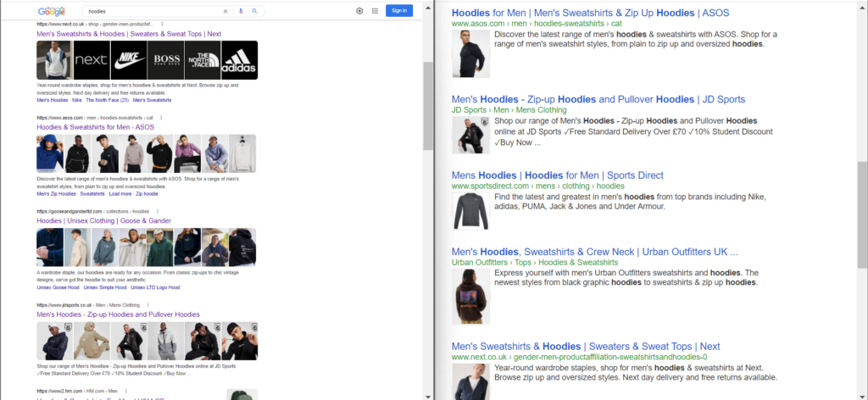The image size is (868, 400).
Task: Click the purple hoodie ASOS thumbnail
Action: point(187,153)
